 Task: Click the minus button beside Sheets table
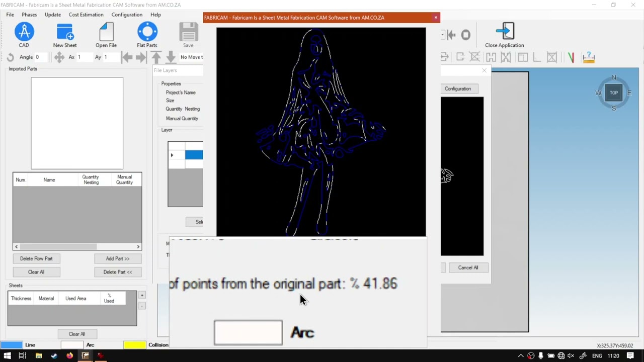click(x=142, y=306)
